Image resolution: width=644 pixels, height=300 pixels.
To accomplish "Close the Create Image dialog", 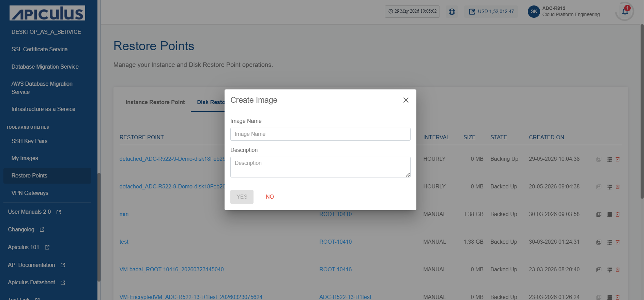I will click(x=406, y=100).
